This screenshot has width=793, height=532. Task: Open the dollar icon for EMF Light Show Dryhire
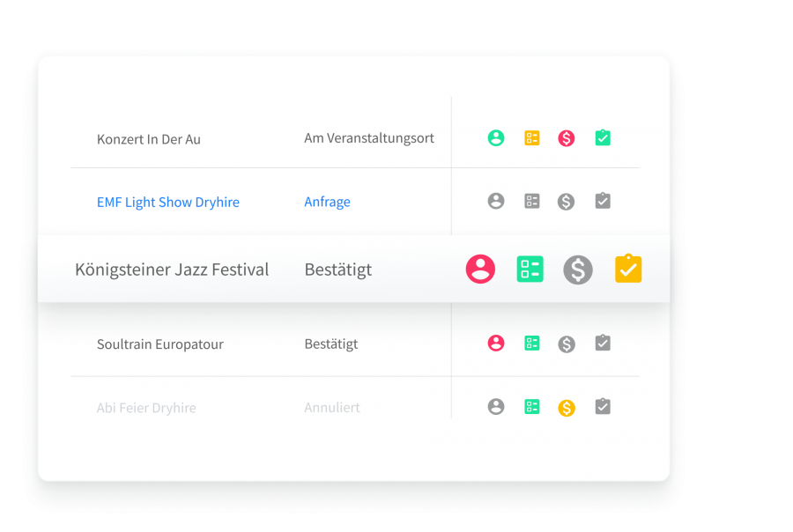[x=567, y=201]
